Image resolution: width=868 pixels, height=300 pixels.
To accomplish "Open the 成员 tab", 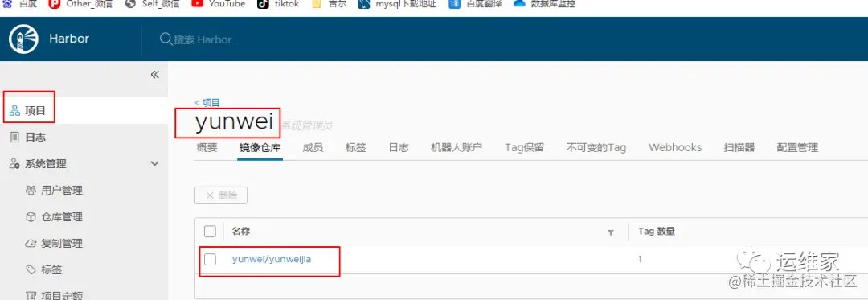I will pos(313,148).
